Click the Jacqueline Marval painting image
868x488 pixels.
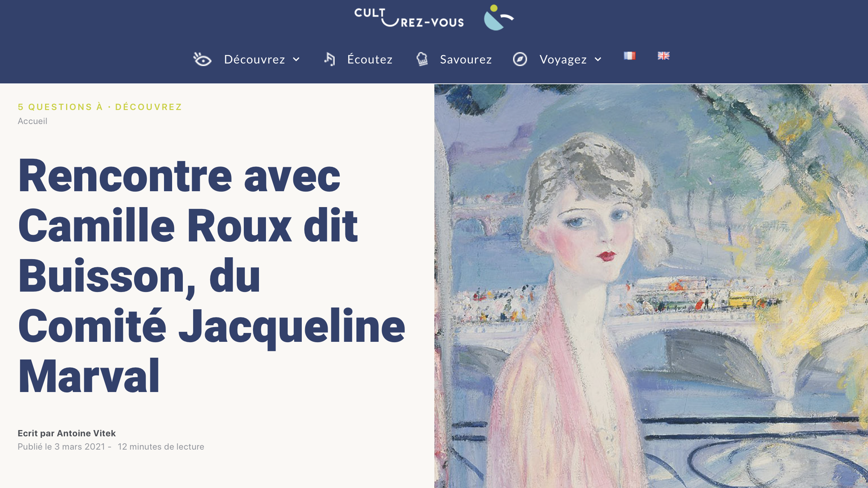point(651,286)
